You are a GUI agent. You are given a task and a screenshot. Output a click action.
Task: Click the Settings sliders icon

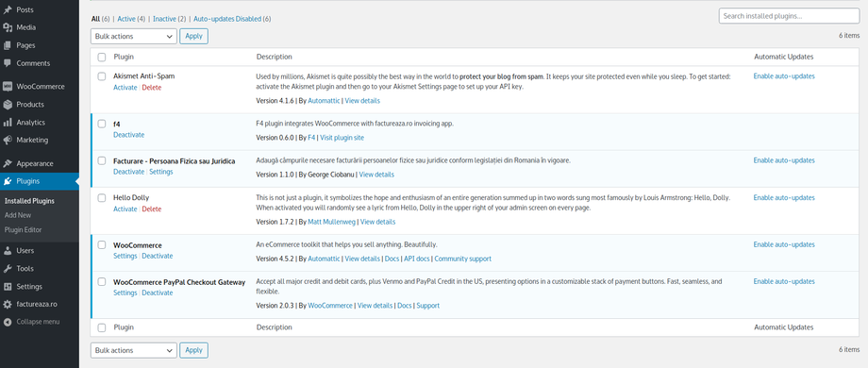click(8, 287)
